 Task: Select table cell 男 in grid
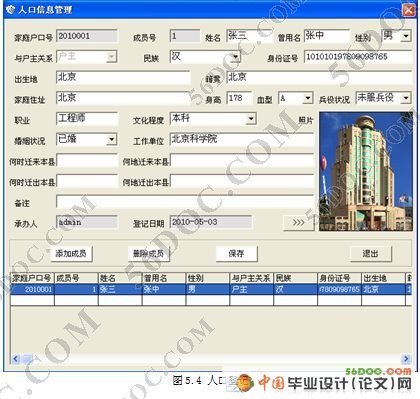pos(208,289)
